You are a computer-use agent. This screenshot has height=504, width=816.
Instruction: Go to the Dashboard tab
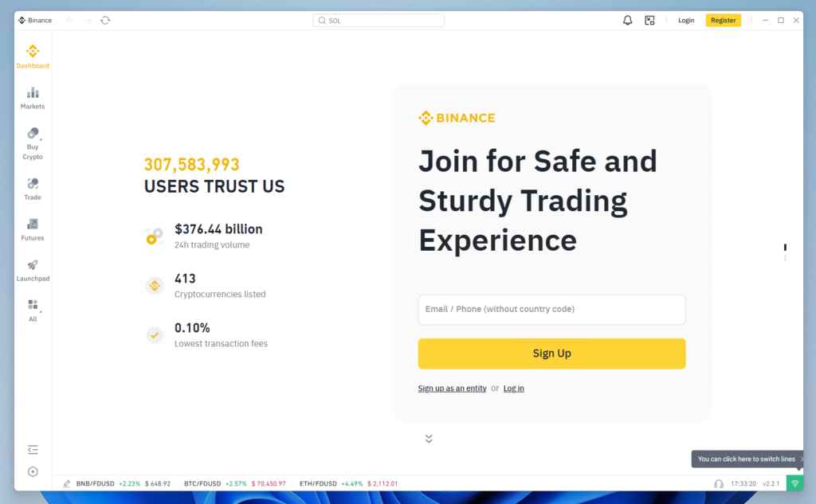click(33, 57)
